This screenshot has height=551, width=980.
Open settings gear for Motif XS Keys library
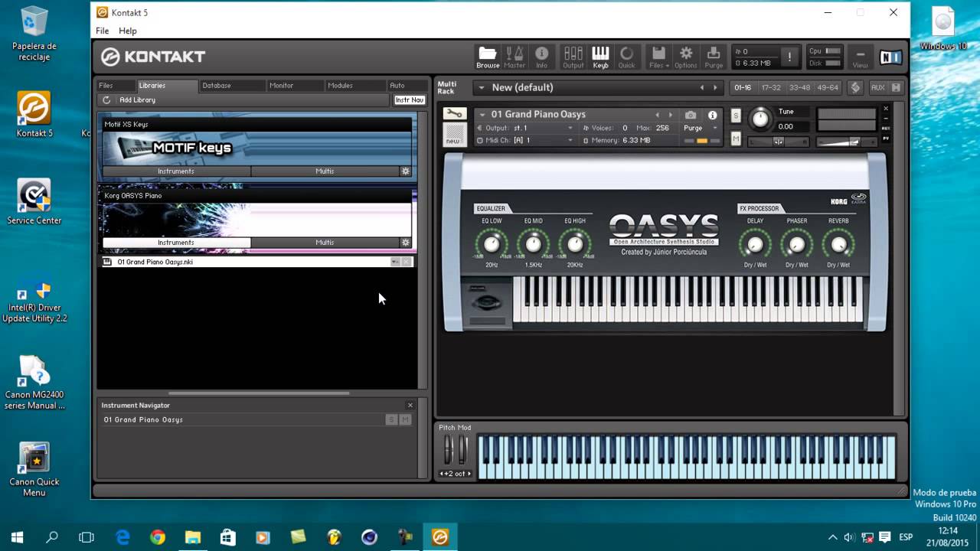tap(406, 171)
